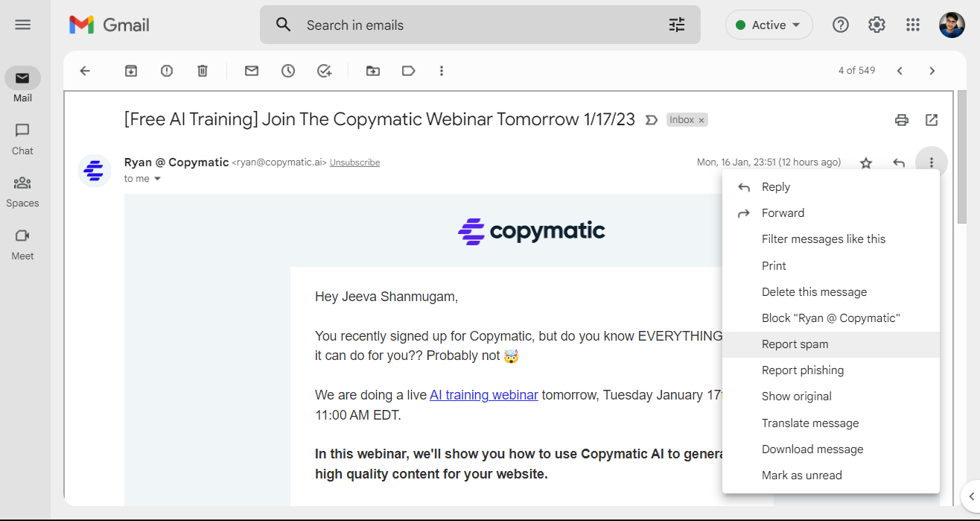The image size is (980, 521).
Task: Open the Mail section in sidebar
Action: (x=22, y=84)
